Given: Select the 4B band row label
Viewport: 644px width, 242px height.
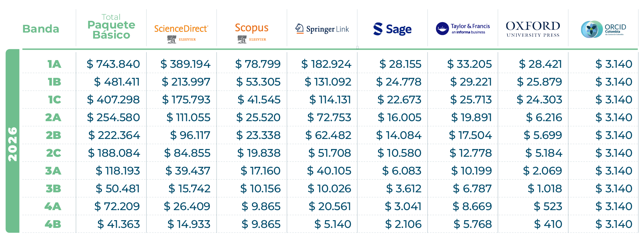Looking at the screenshot, I should click(53, 224).
